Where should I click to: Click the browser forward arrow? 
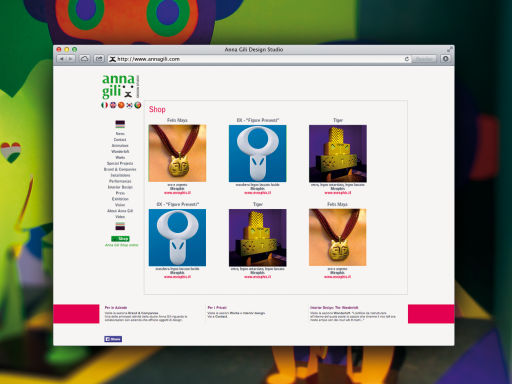[x=71, y=59]
